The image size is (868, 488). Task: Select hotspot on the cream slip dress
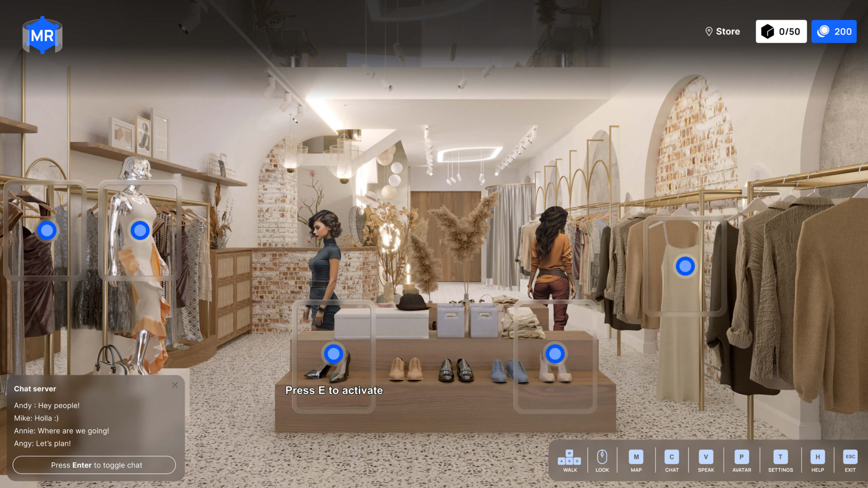pyautogui.click(x=685, y=266)
